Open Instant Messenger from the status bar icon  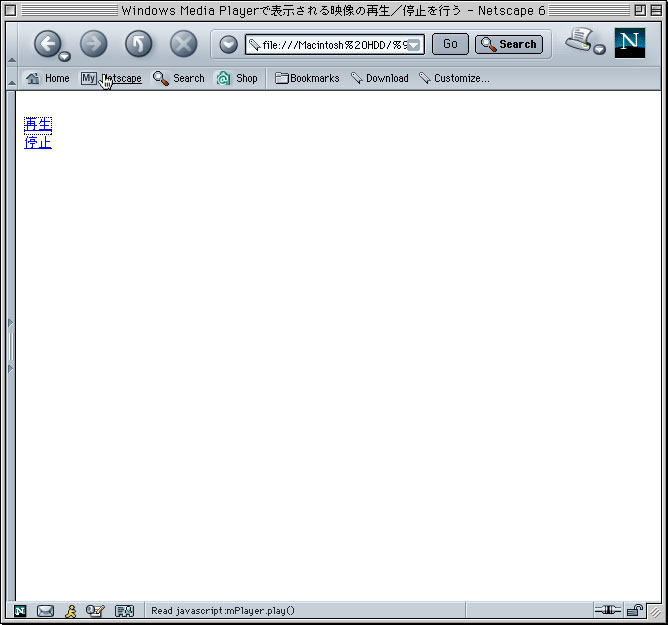tap(71, 611)
